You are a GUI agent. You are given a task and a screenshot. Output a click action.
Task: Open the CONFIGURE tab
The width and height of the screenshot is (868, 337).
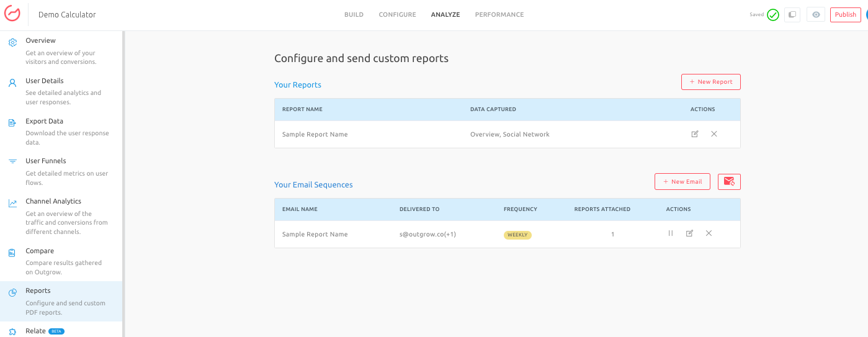(397, 15)
